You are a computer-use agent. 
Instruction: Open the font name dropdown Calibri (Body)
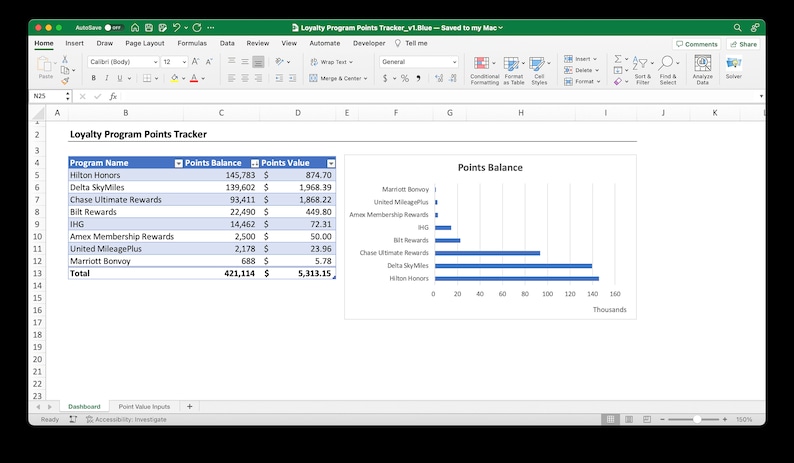click(x=155, y=62)
